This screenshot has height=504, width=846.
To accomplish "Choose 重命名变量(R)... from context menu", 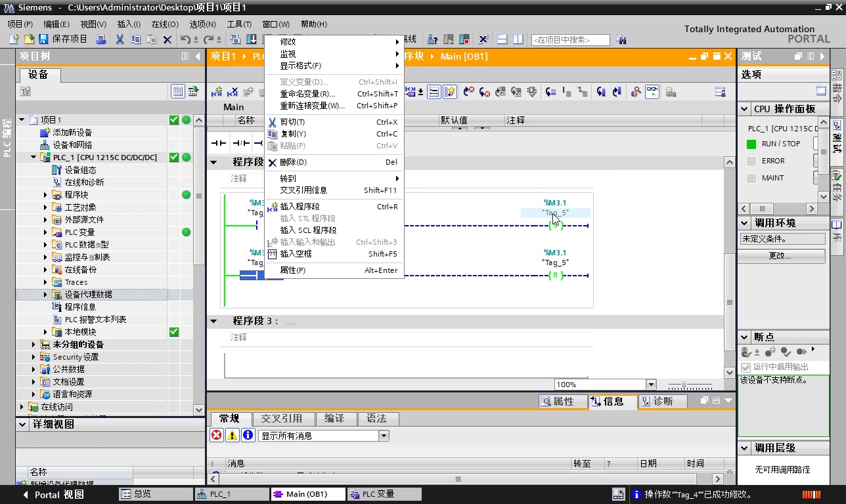I will 334,94.
